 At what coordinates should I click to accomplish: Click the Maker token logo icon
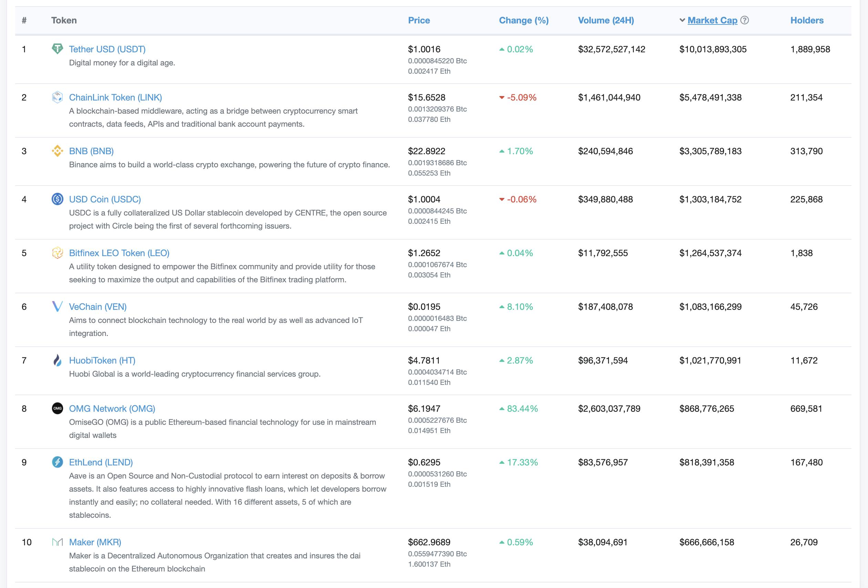(x=57, y=542)
